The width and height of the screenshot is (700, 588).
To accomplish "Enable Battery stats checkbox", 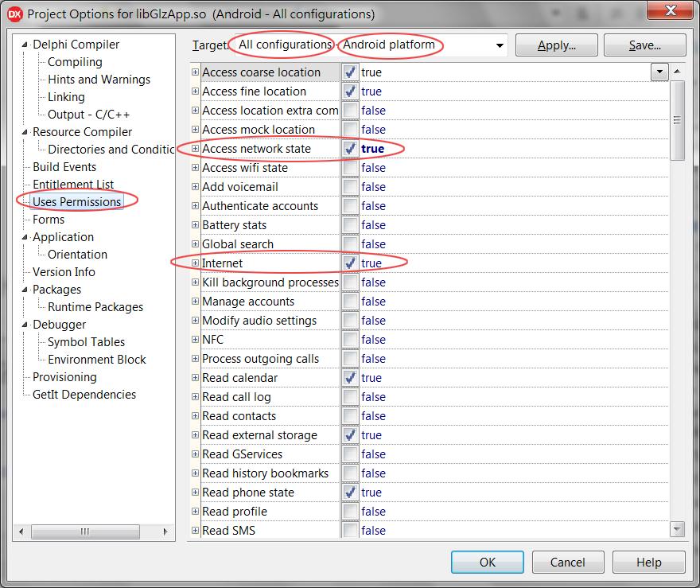I will [x=351, y=224].
